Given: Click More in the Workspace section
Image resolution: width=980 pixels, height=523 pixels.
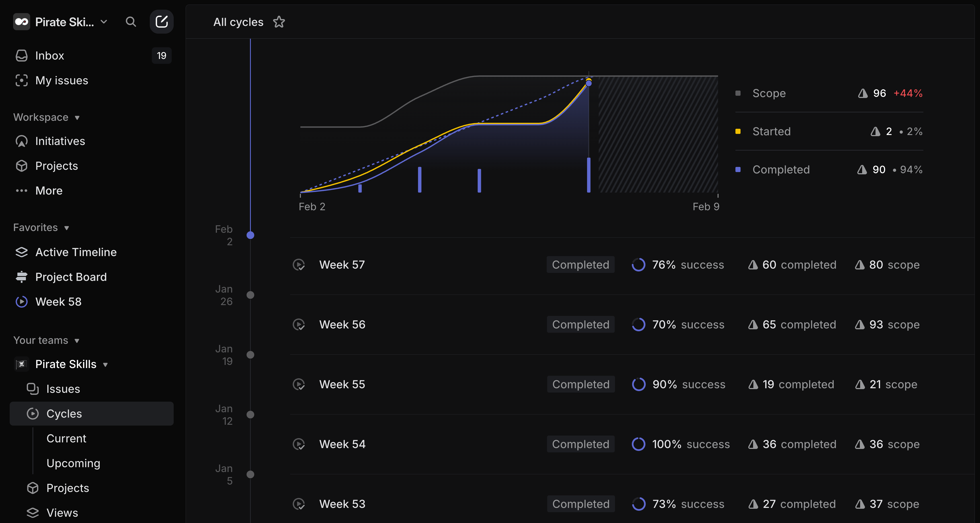Looking at the screenshot, I should click(49, 190).
